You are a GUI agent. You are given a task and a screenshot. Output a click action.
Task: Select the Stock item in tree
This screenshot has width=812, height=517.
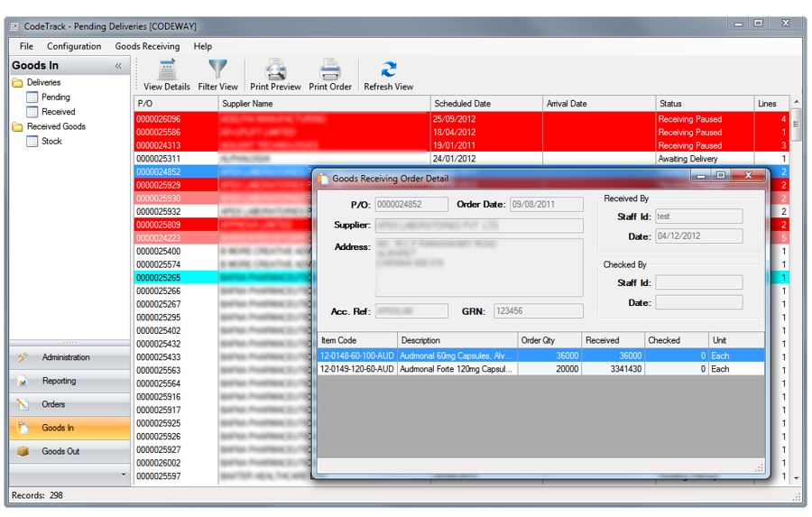[x=51, y=141]
